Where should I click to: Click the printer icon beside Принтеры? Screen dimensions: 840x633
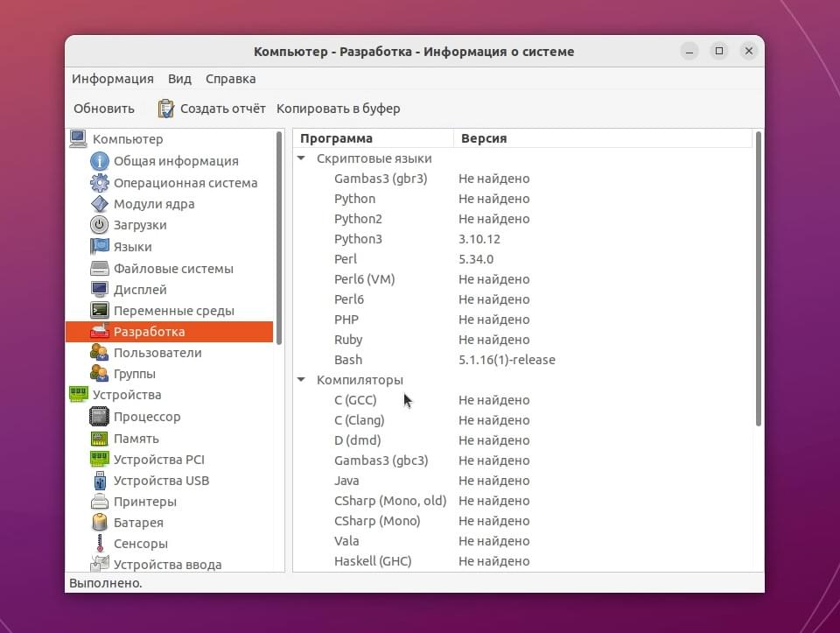click(x=99, y=502)
